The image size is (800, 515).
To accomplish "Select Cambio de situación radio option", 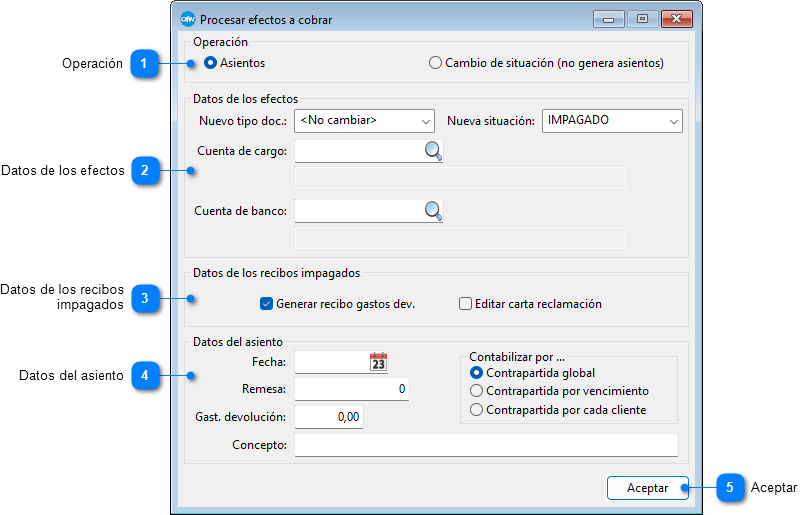I will [x=435, y=63].
